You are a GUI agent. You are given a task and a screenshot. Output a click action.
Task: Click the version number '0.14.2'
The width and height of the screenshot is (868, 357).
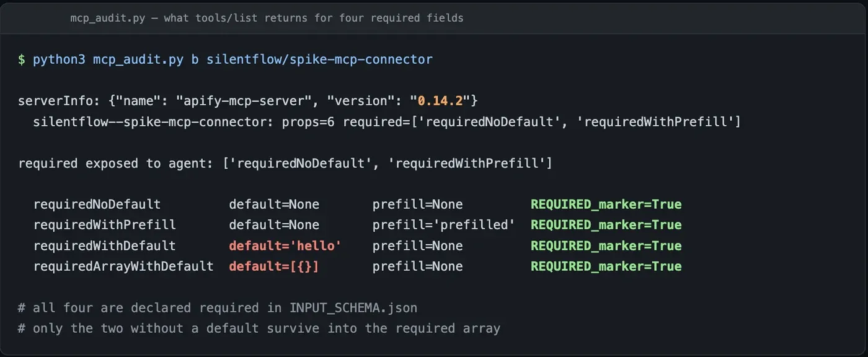(x=440, y=100)
